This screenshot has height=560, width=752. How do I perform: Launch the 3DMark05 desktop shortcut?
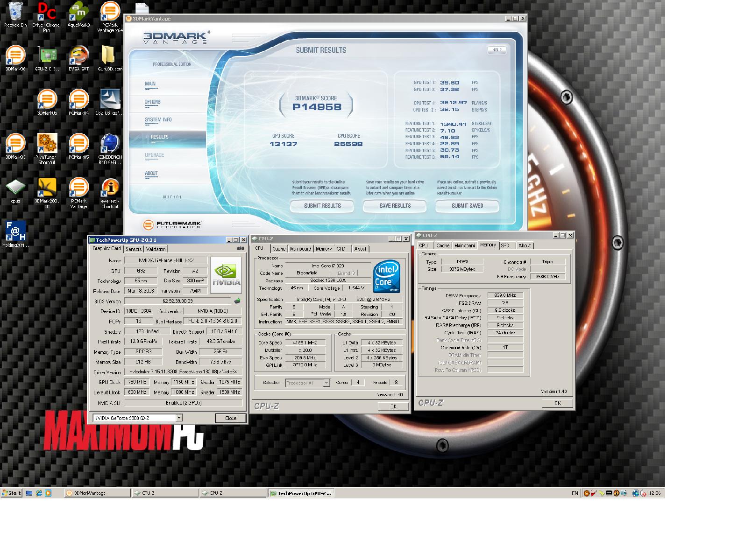[47, 102]
